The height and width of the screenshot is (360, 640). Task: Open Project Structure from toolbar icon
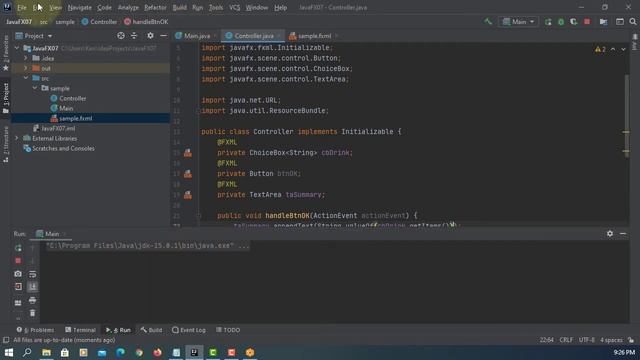point(603,22)
